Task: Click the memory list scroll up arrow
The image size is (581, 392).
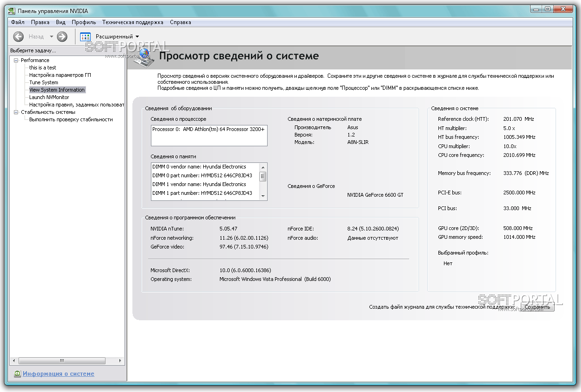Action: [x=263, y=167]
